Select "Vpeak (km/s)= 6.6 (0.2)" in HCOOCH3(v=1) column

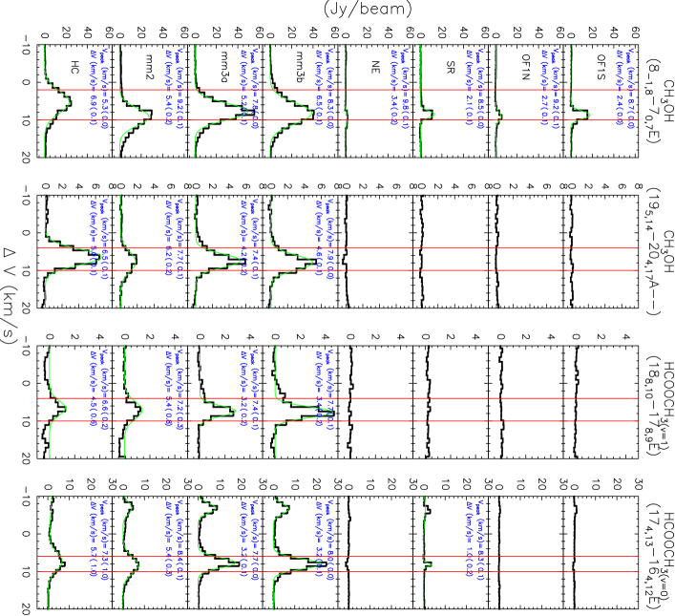105,390
